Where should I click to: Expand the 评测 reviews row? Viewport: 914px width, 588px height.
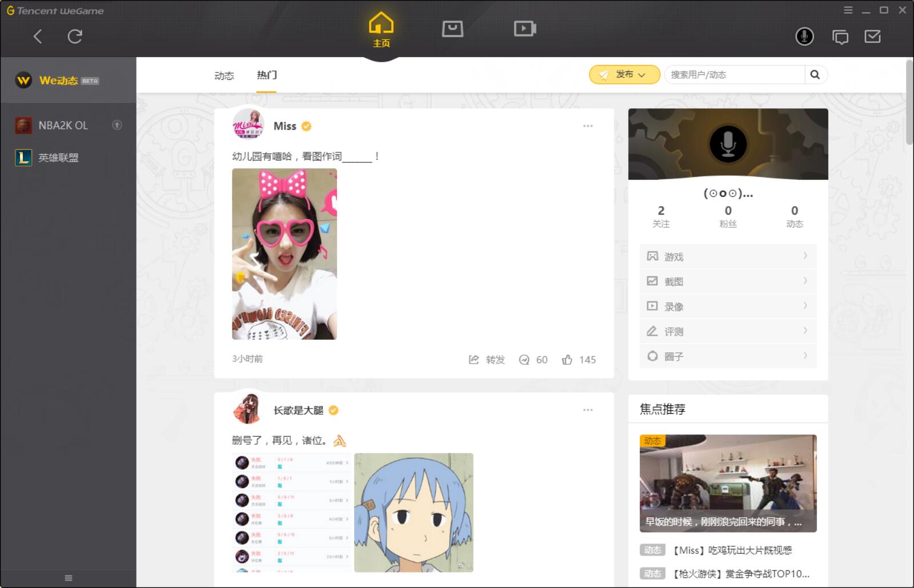[x=728, y=332]
